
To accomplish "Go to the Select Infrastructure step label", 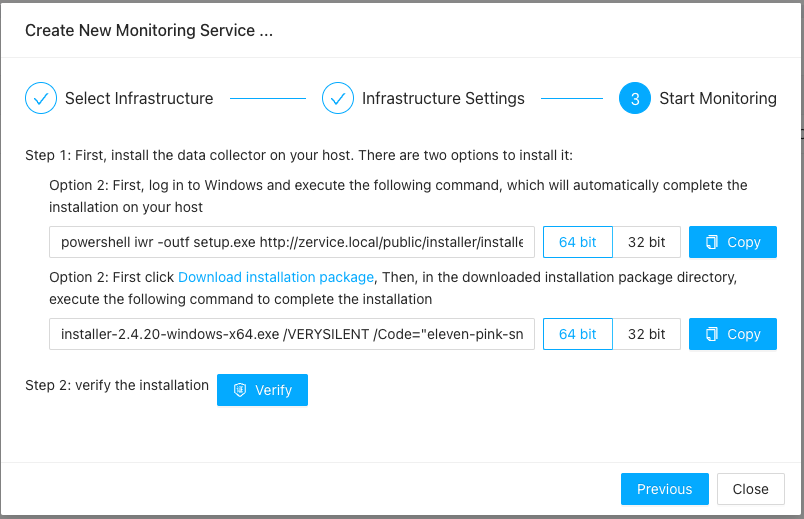I will (139, 99).
